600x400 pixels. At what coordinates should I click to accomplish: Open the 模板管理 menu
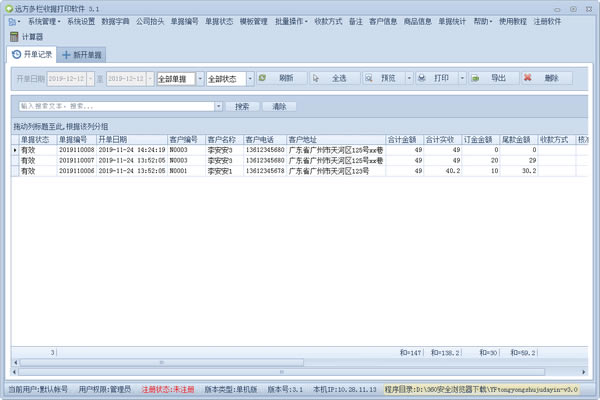[x=253, y=21]
